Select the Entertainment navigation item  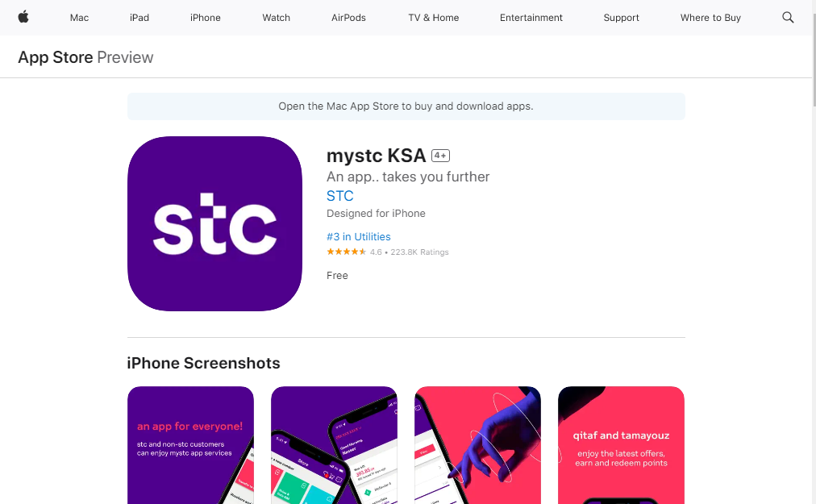[x=531, y=18]
